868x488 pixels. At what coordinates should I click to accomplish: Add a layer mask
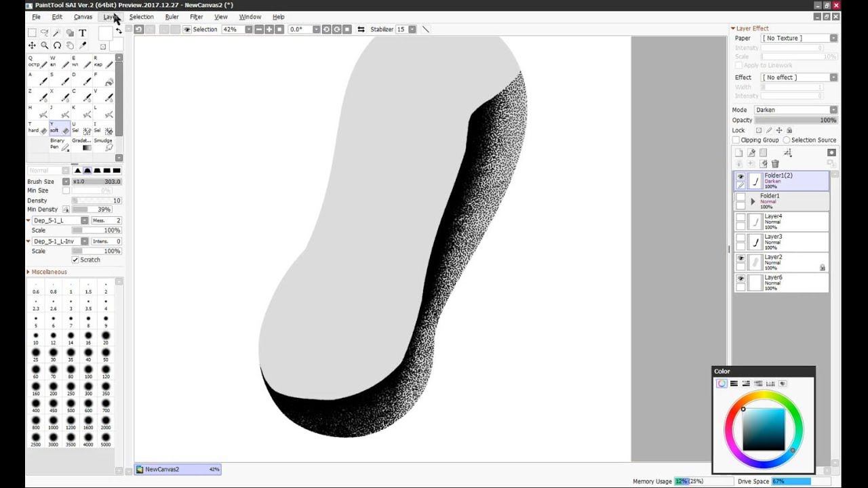coord(831,152)
